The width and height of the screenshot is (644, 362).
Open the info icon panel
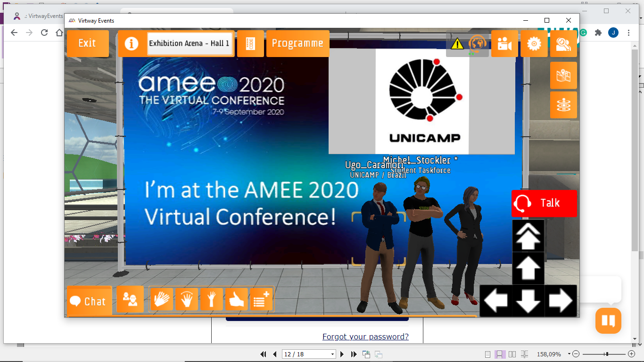pyautogui.click(x=132, y=44)
